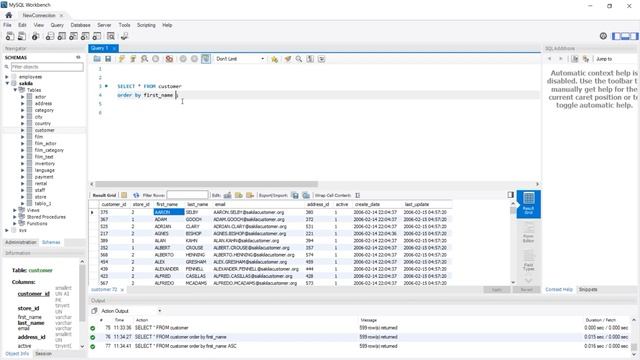Viewport: 640px width, 360px height.
Task: Click in the Filter Rows field
Action: tap(187, 195)
